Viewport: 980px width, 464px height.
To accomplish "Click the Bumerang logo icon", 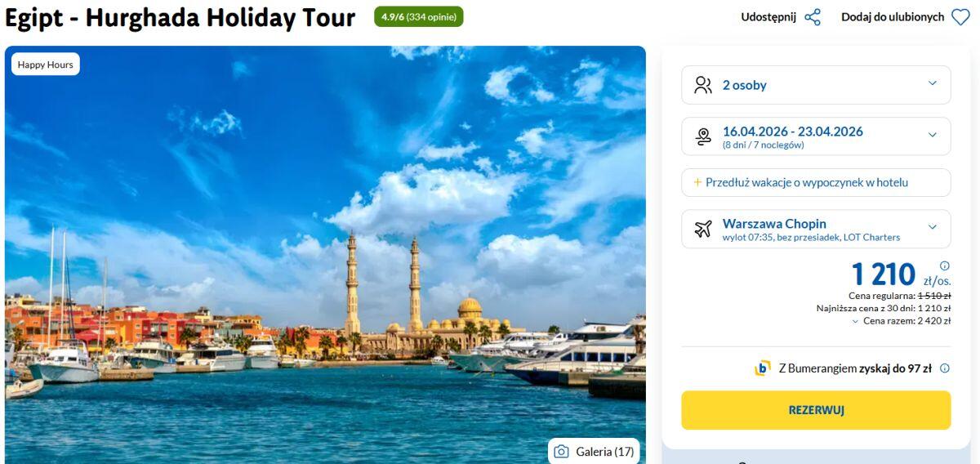I will tap(762, 368).
